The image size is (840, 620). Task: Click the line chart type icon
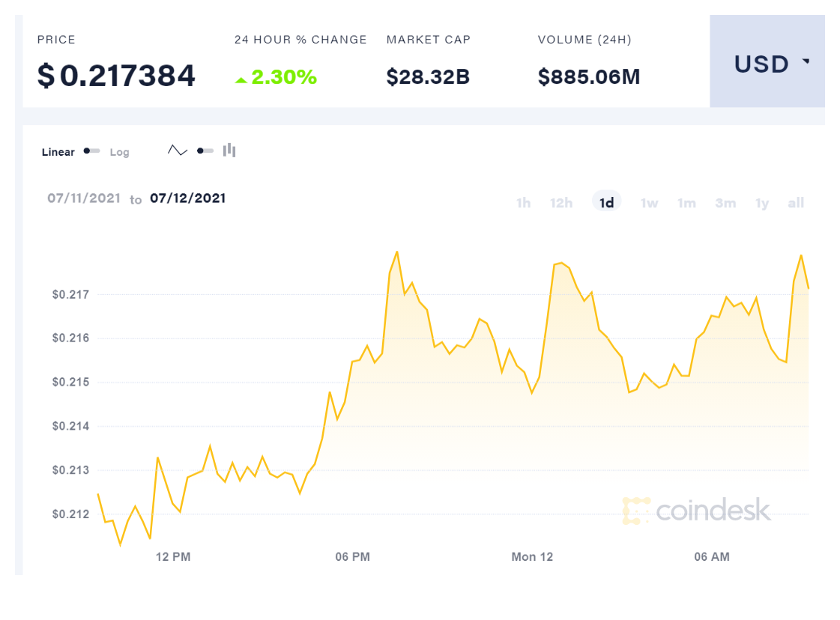point(178,151)
